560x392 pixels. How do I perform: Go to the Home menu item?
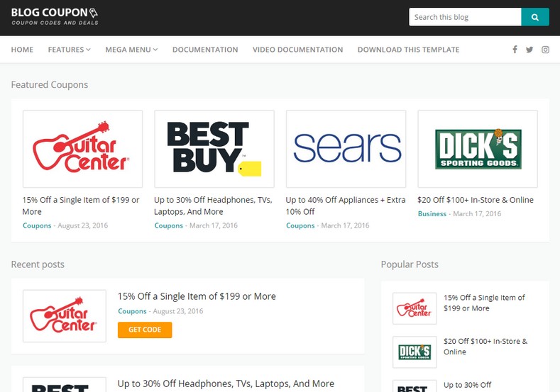22,50
